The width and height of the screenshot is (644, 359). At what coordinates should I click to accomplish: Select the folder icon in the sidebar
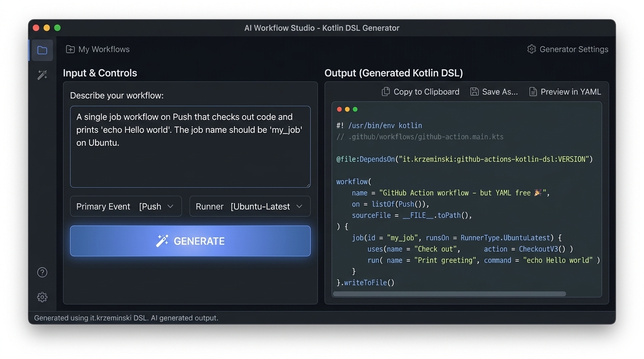click(41, 50)
